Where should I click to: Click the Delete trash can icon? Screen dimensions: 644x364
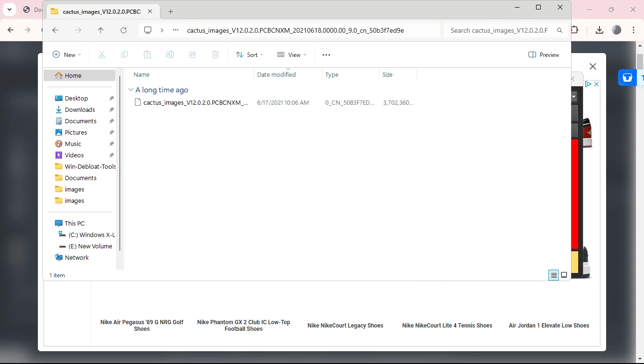[x=215, y=55]
